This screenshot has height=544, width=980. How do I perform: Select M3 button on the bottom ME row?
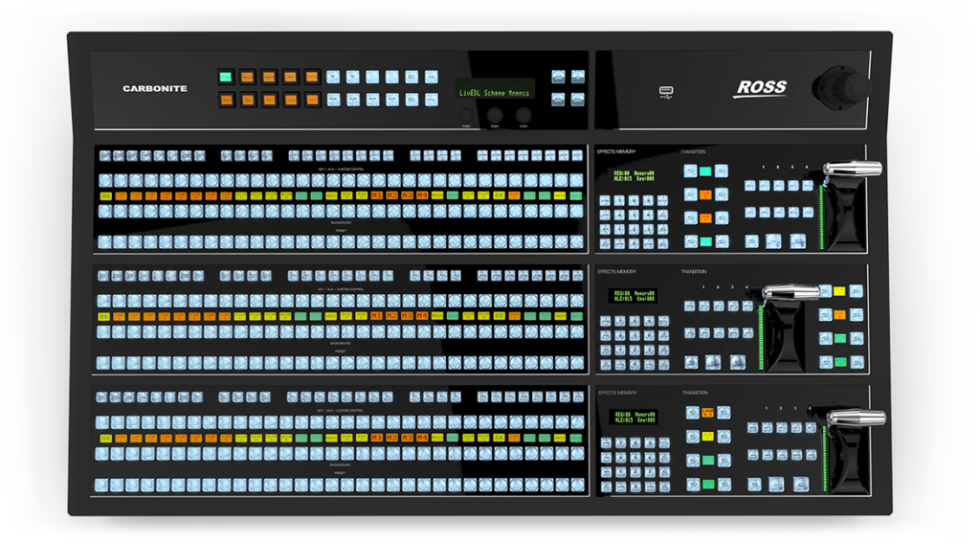tap(408, 438)
